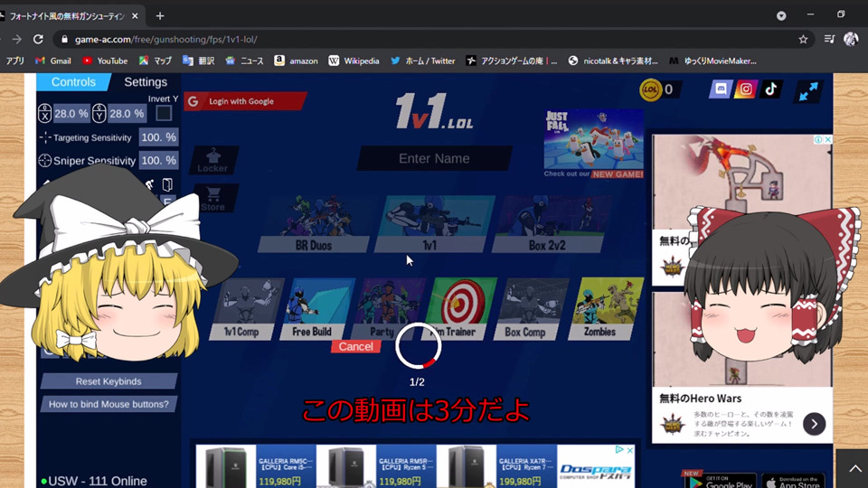The height and width of the screenshot is (488, 868).
Task: Open the Maps bookmark
Action: 156,61
